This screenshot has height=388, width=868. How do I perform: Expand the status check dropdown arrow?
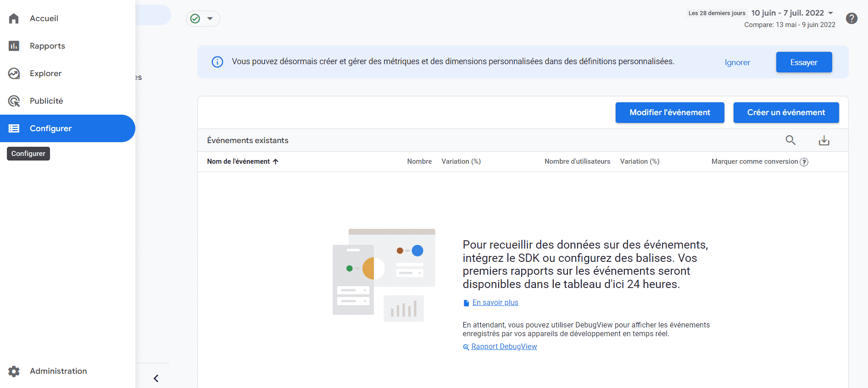(x=210, y=18)
